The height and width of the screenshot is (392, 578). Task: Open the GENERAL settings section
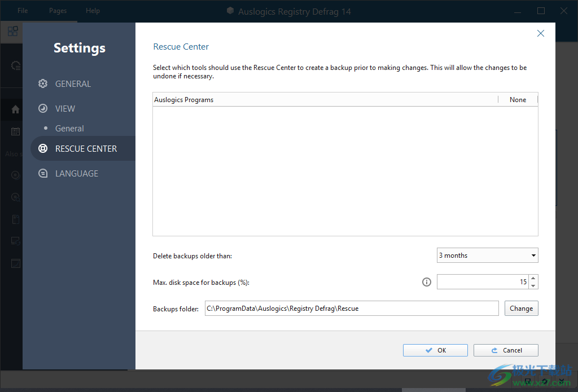[73, 84]
